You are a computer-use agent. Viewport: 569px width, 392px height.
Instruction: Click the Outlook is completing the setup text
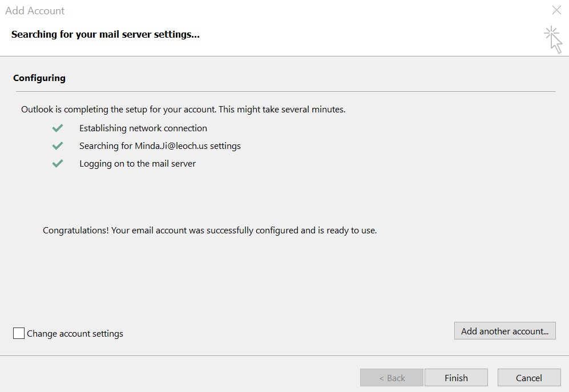point(183,110)
